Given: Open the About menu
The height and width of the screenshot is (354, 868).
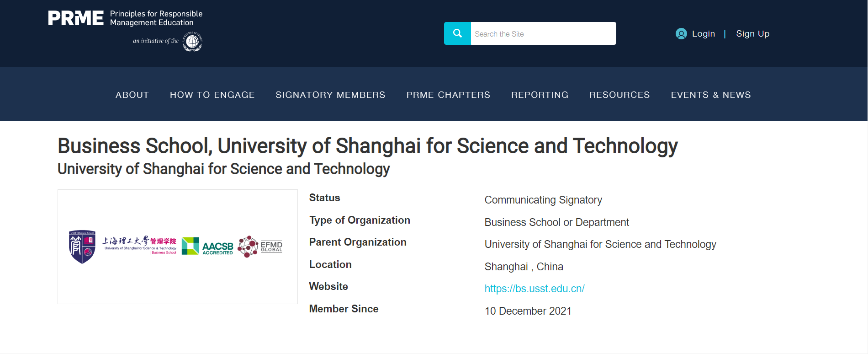Looking at the screenshot, I should [x=132, y=95].
